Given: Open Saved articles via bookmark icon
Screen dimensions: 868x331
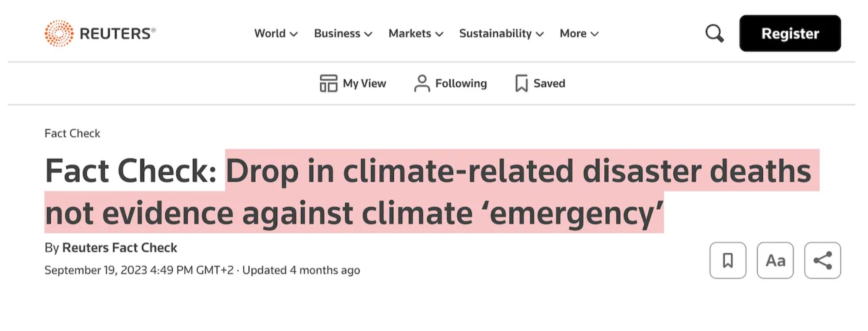Looking at the screenshot, I should pyautogui.click(x=522, y=83).
